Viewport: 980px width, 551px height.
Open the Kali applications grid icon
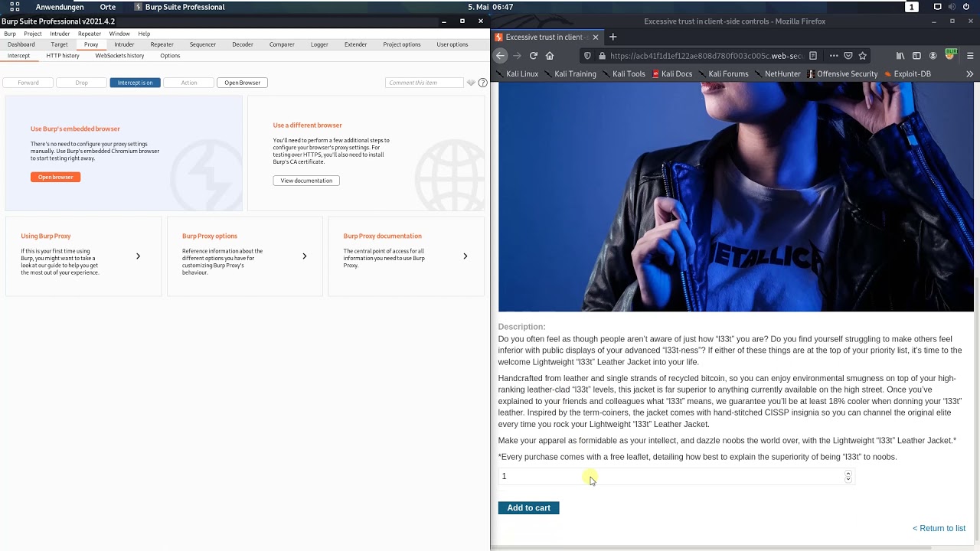[15, 7]
